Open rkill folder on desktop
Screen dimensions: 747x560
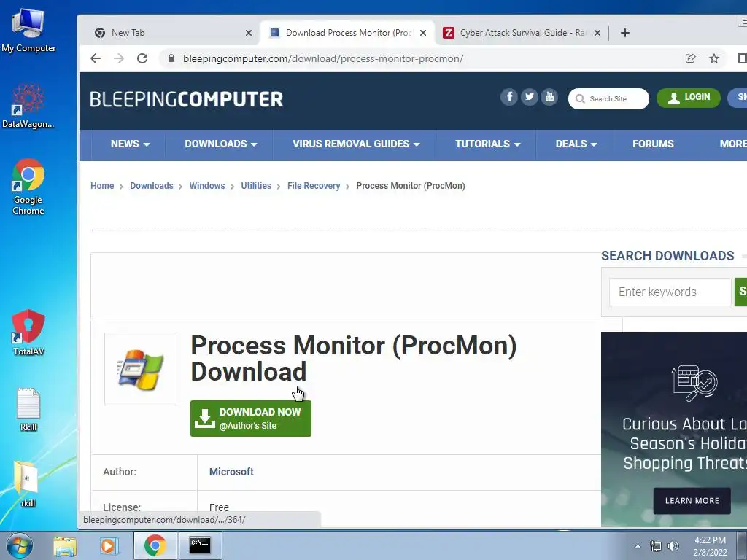tap(28, 484)
